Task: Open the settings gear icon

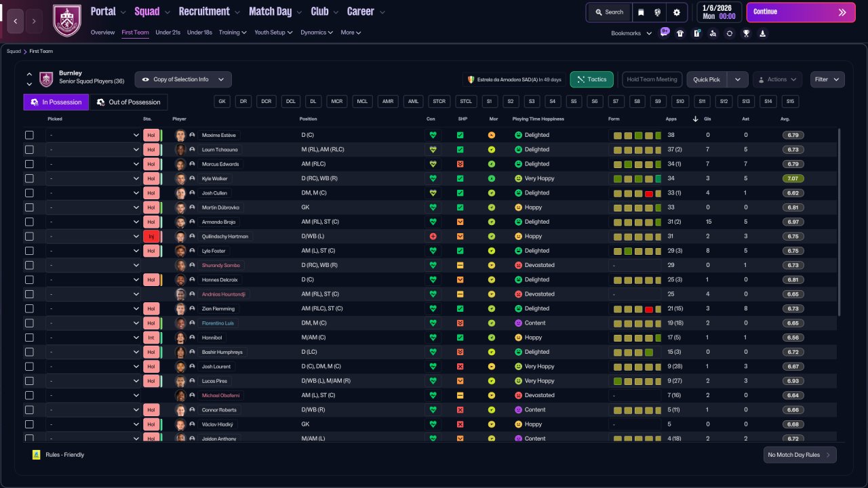Action: 676,12
